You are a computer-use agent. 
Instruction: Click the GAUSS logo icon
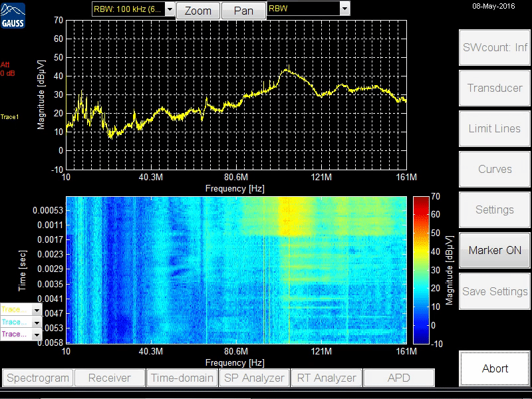[15, 13]
